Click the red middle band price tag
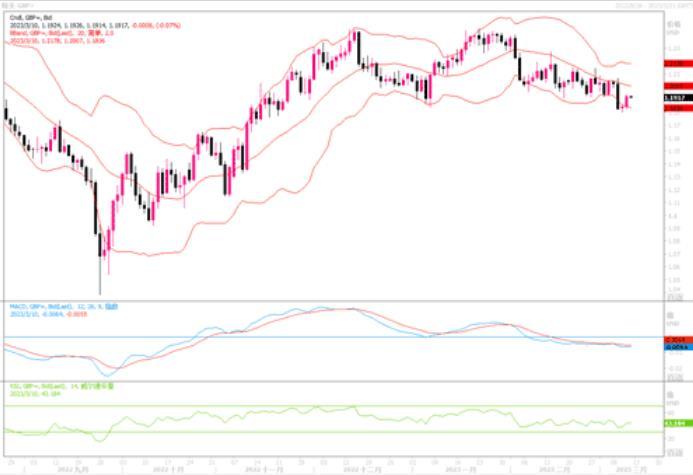 (x=678, y=86)
